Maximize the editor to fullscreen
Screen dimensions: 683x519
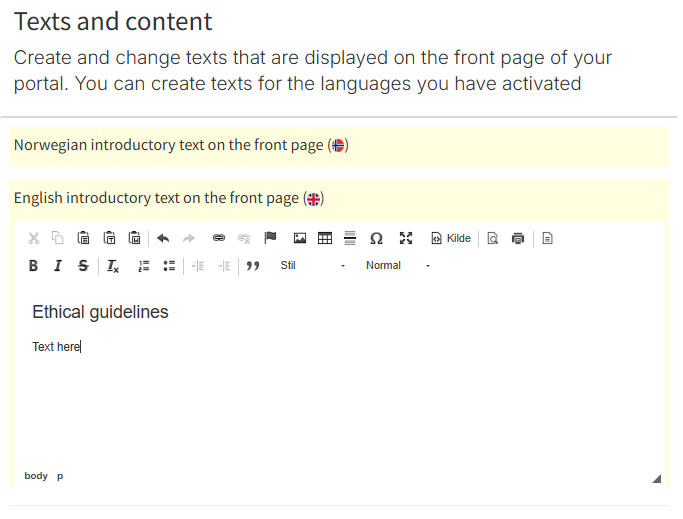click(x=405, y=238)
